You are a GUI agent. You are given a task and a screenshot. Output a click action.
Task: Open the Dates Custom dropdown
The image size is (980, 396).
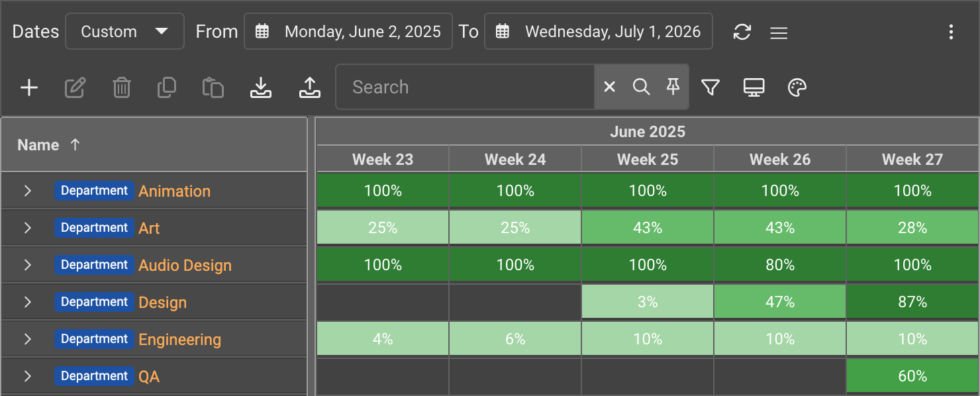point(124,32)
